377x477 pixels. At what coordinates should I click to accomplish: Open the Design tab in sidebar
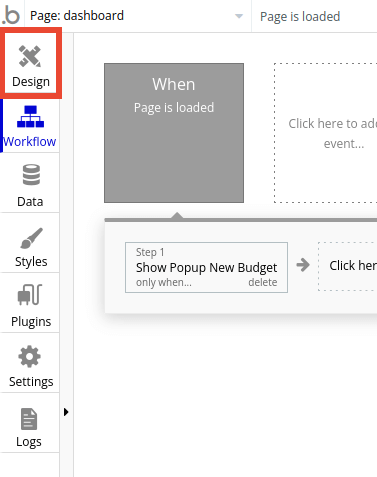31,63
